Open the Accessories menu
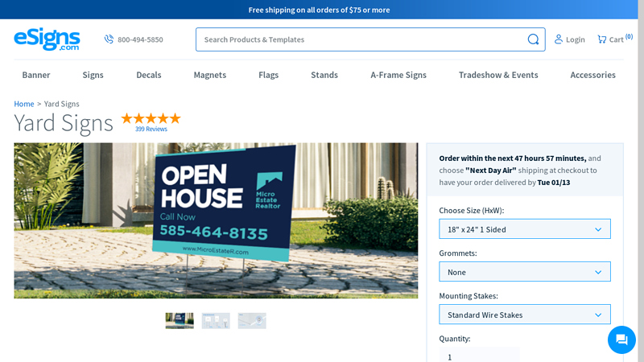Viewport: 644px width, 362px height. (x=592, y=75)
